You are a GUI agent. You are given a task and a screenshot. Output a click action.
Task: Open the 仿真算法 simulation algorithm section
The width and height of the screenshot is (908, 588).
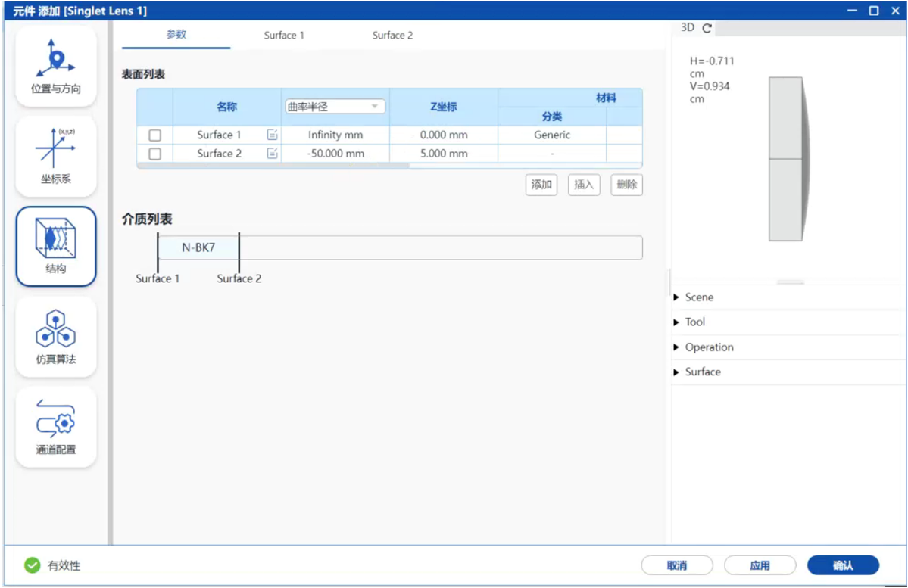pyautogui.click(x=56, y=337)
